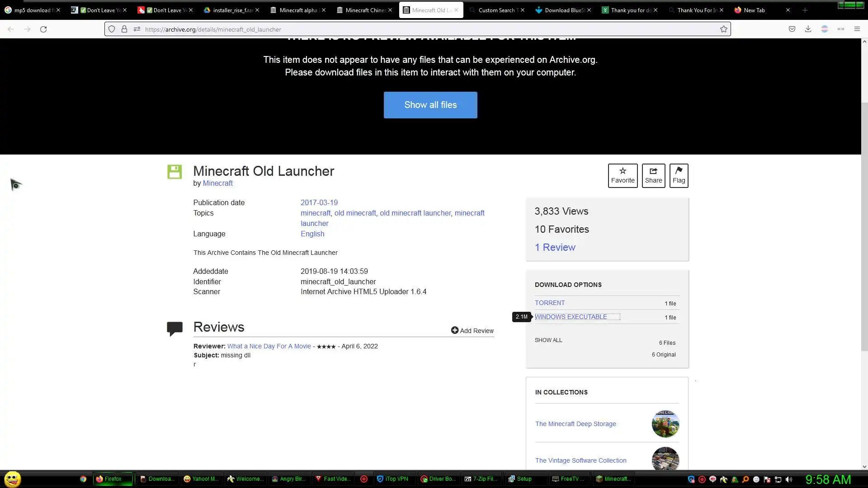Open the Firefox downloads panel icon

[808, 29]
